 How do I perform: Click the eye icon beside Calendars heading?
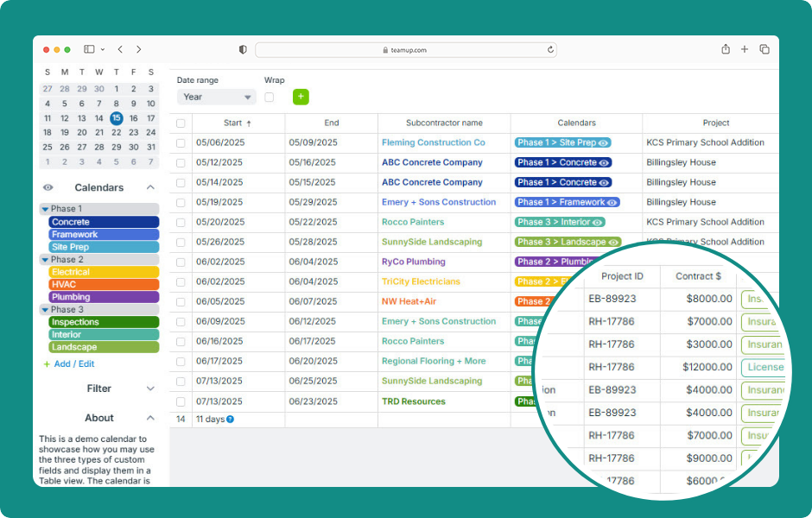(48, 187)
